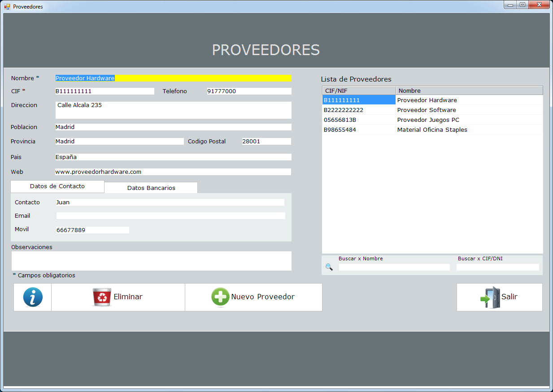Switch to the Datos Bancarios tab
Screen dimensions: 553x392
click(x=151, y=188)
